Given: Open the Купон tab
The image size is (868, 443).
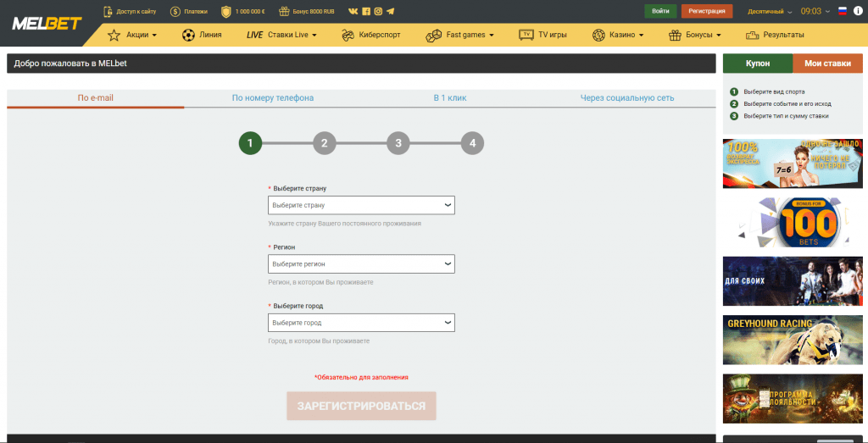Looking at the screenshot, I should click(x=758, y=64).
